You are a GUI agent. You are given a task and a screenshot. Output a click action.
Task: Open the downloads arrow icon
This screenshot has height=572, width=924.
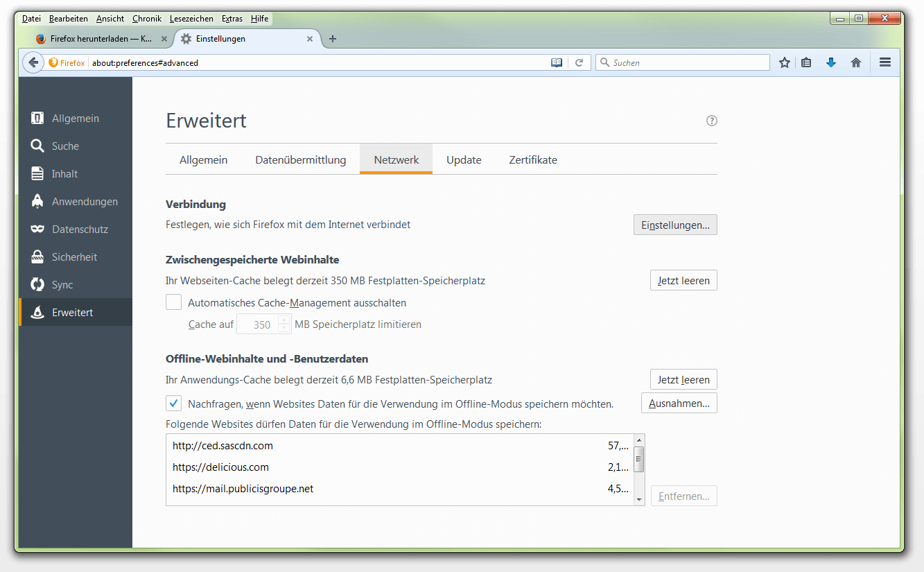[x=831, y=62]
